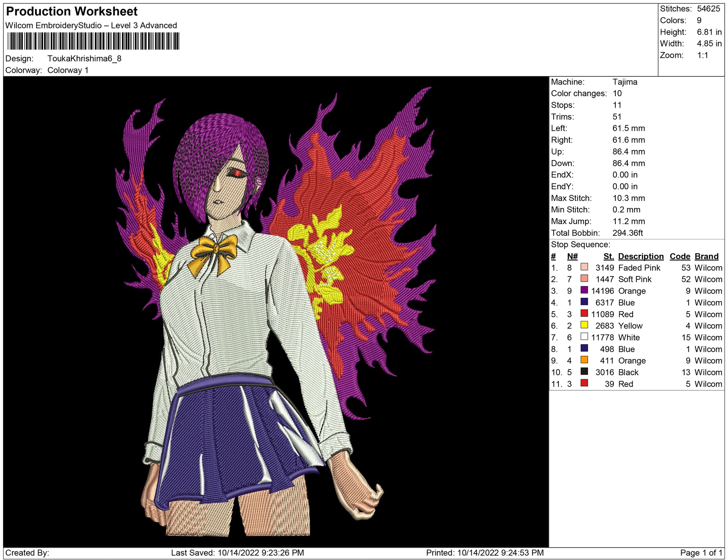Image resolution: width=728 pixels, height=560 pixels.
Task: Click the Colorway 1 text
Action: pos(68,70)
